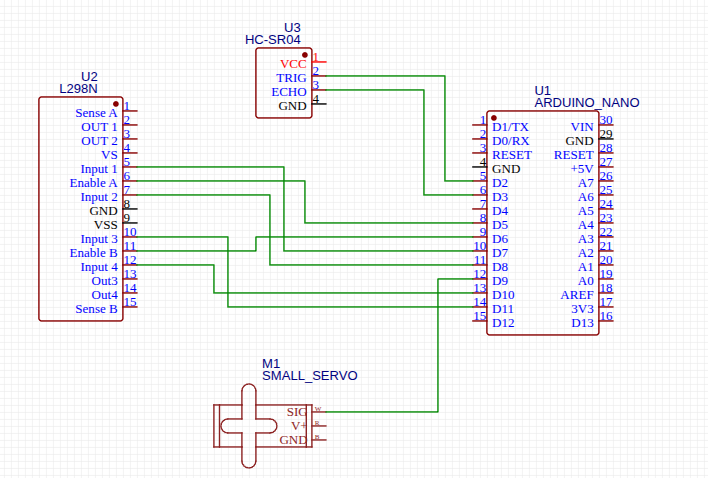Select the Enable A pin label
Screen dimensions: 708x478
[93, 183]
